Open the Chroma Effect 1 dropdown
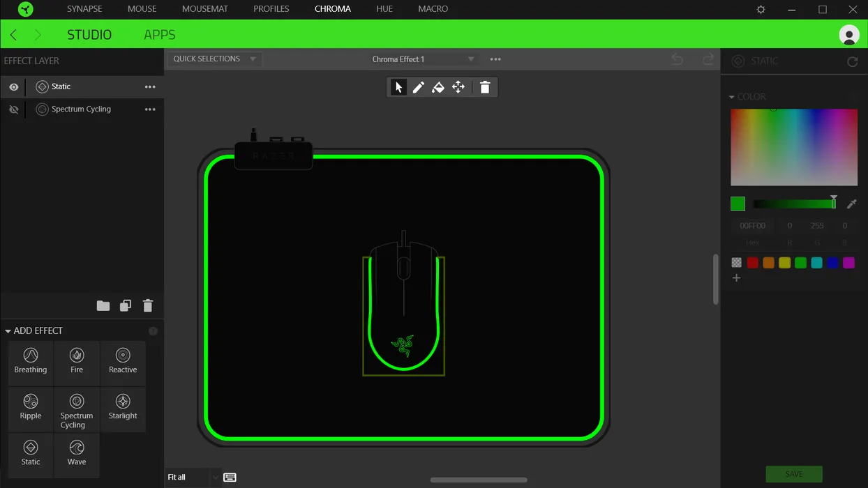 (423, 59)
